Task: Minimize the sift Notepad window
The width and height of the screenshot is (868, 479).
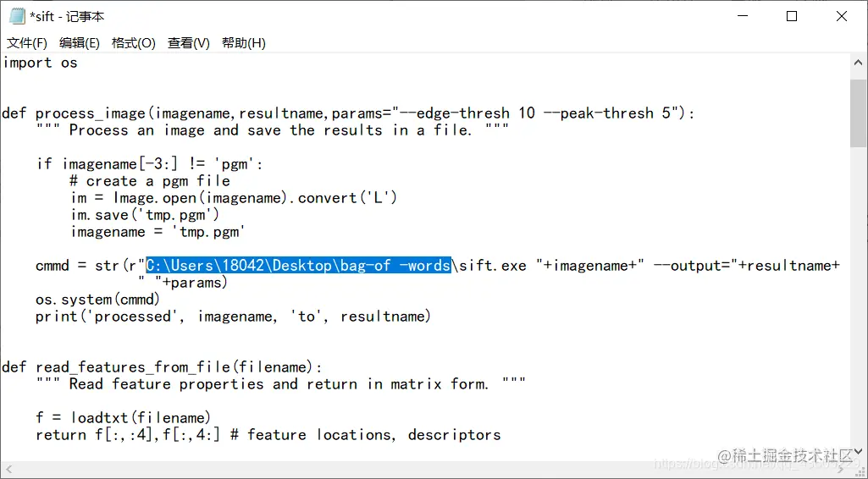Action: (x=743, y=16)
